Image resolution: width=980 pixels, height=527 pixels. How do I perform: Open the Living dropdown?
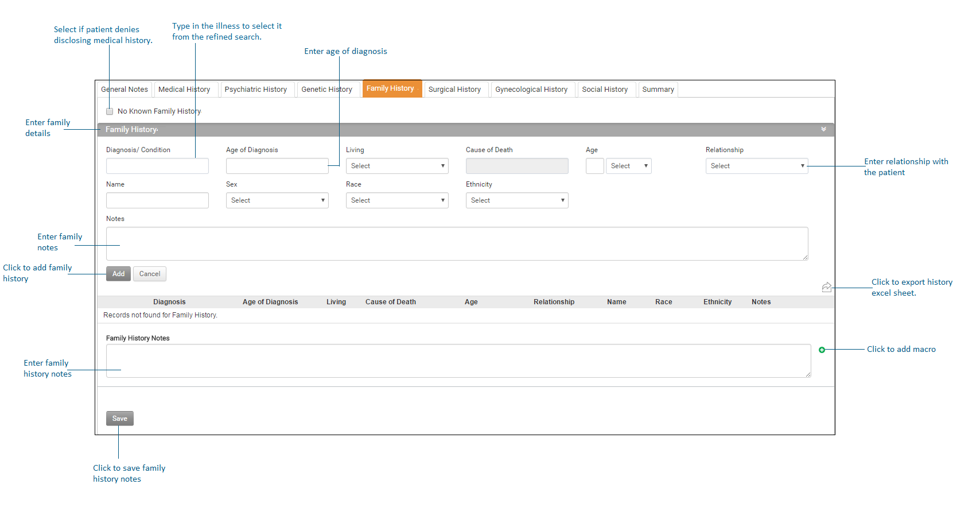(396, 166)
